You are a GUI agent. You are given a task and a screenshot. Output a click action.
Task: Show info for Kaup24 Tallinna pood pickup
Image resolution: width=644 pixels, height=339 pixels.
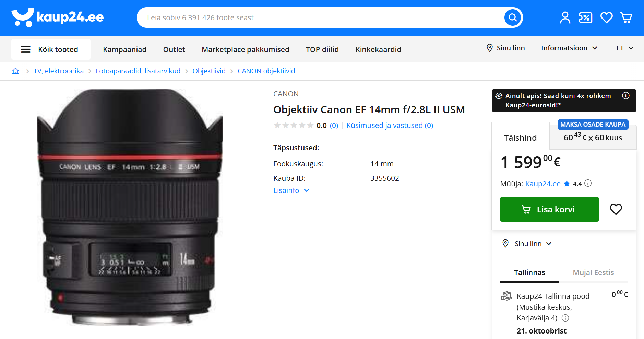[x=565, y=318]
